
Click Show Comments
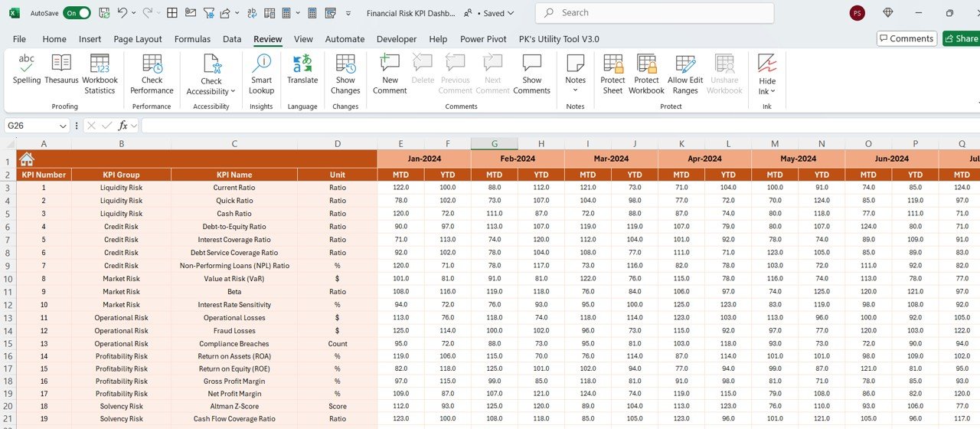pyautogui.click(x=531, y=74)
